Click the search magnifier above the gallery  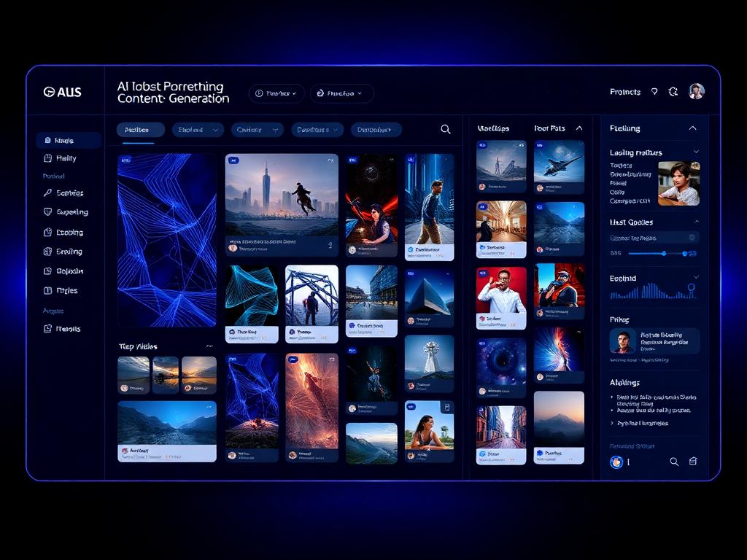446,129
